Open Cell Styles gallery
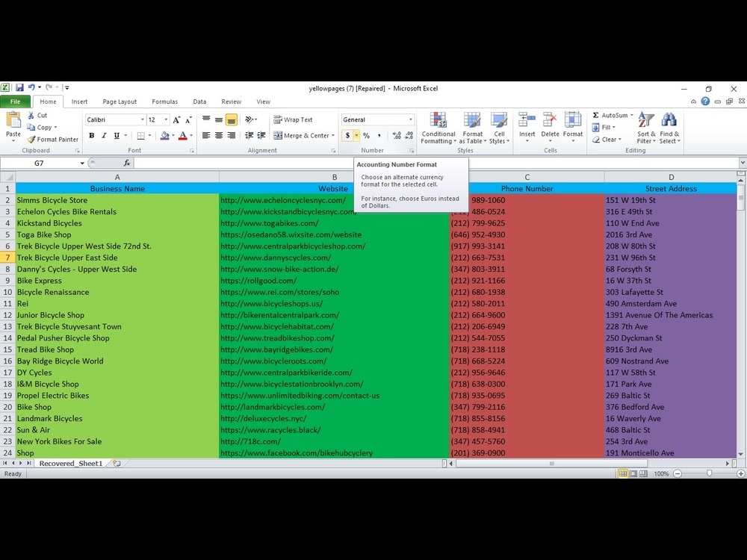 click(499, 128)
